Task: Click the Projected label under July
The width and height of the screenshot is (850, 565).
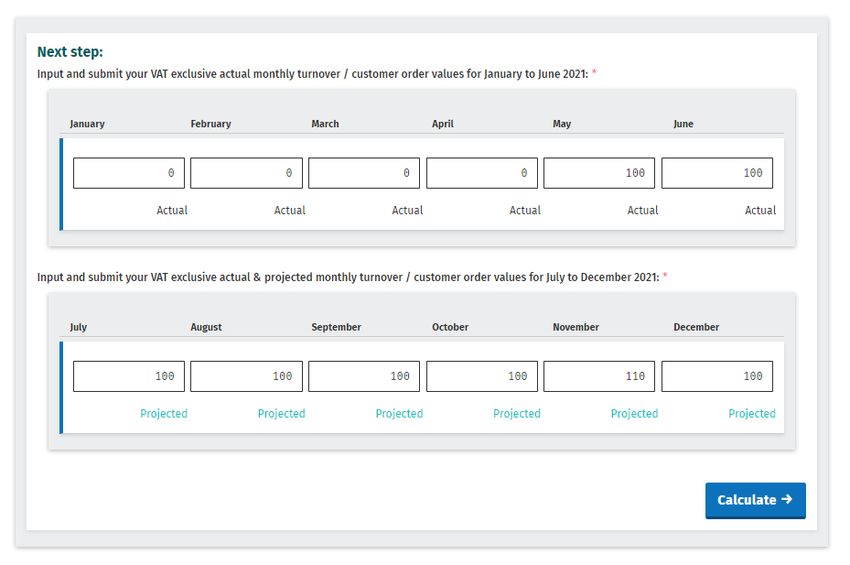Action: 164,414
